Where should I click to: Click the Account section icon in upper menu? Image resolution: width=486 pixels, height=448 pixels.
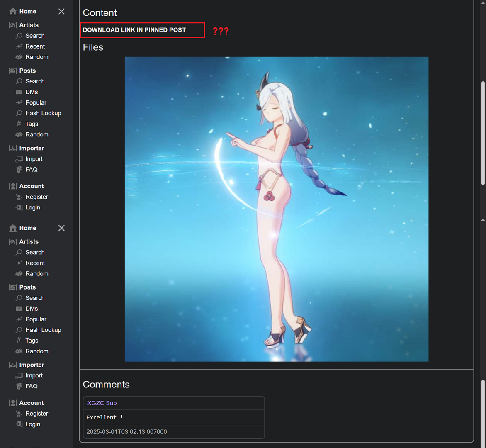(13, 186)
